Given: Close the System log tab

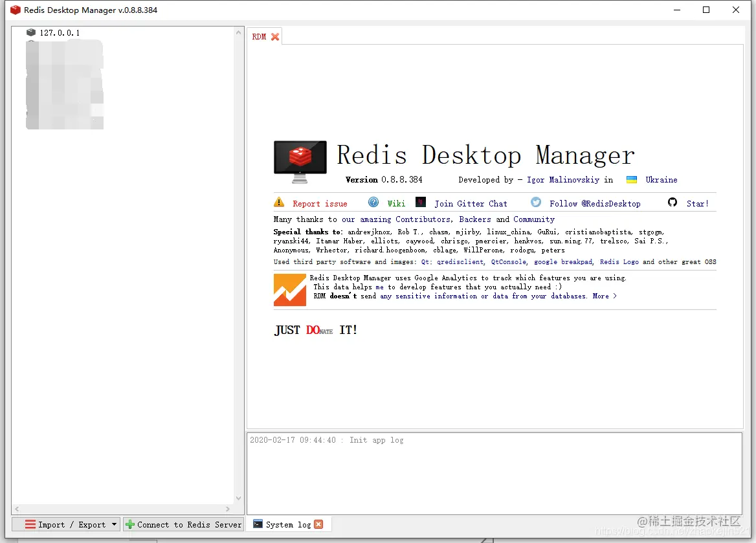Looking at the screenshot, I should [318, 524].
